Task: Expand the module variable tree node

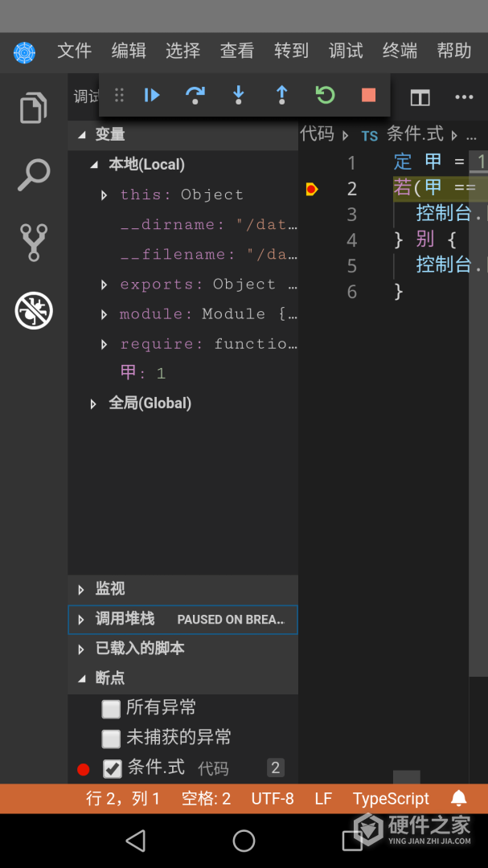Action: point(105,314)
